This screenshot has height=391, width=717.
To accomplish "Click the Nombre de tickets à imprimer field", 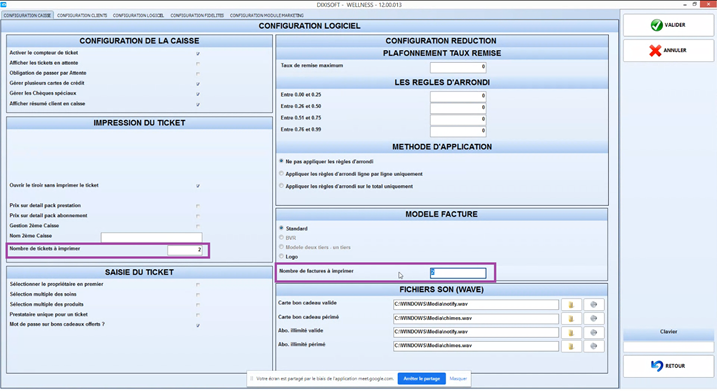I will click(x=185, y=250).
